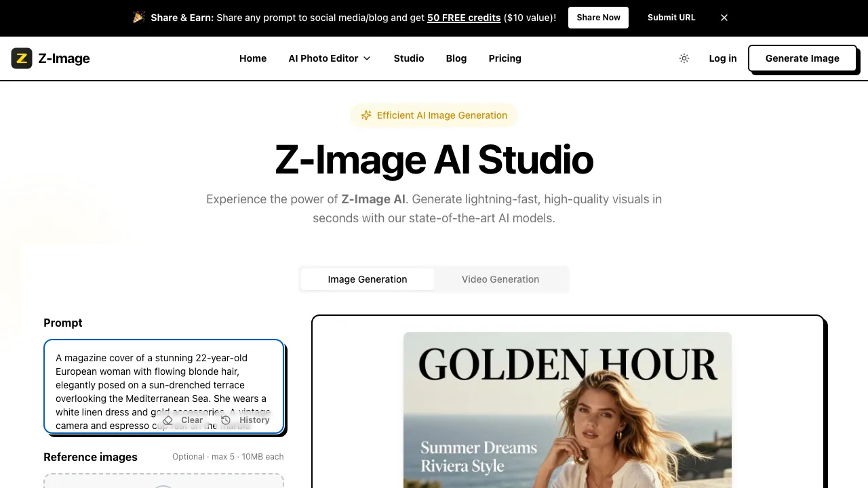
Task: Open the Pricing page
Action: [505, 58]
